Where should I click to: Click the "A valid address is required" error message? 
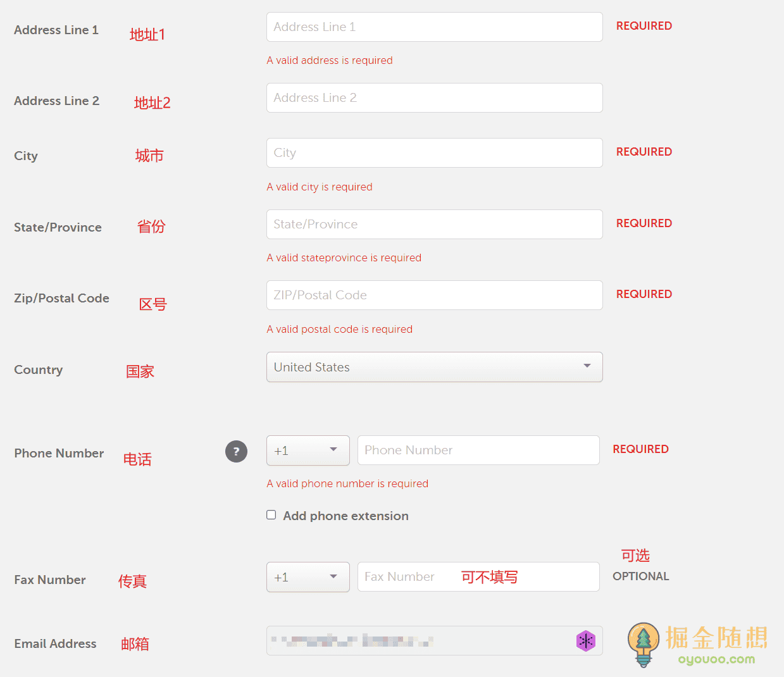pyautogui.click(x=330, y=61)
